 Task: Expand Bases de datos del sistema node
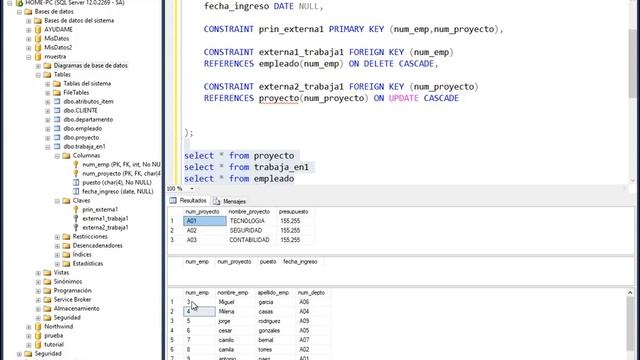(x=29, y=21)
